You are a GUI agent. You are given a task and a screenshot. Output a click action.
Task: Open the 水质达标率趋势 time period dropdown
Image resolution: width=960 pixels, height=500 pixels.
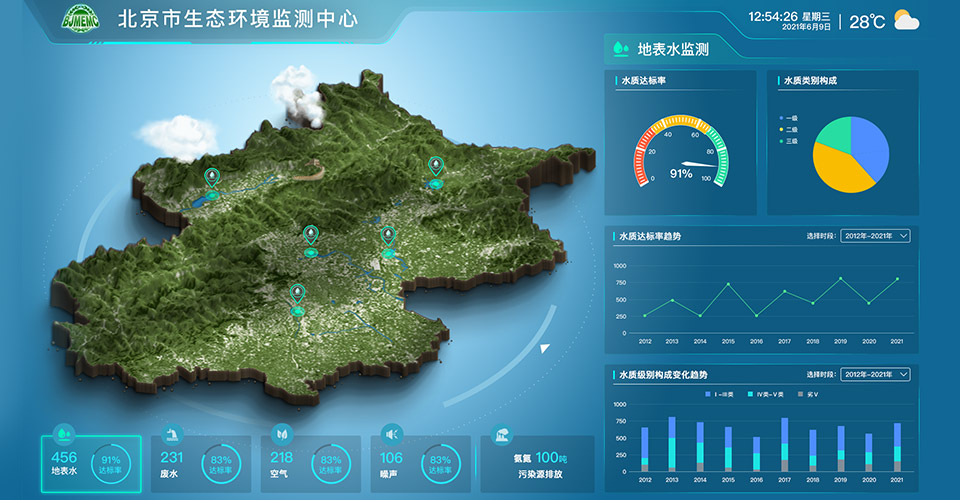pos(875,236)
